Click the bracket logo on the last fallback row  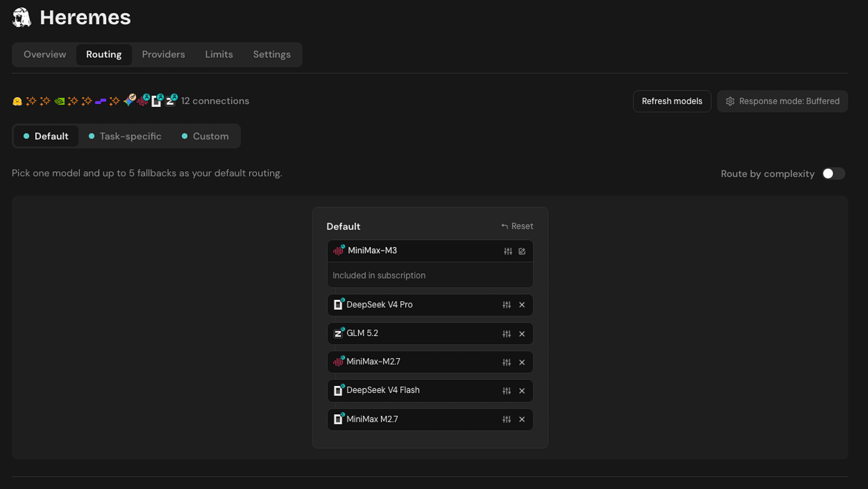[x=339, y=419]
